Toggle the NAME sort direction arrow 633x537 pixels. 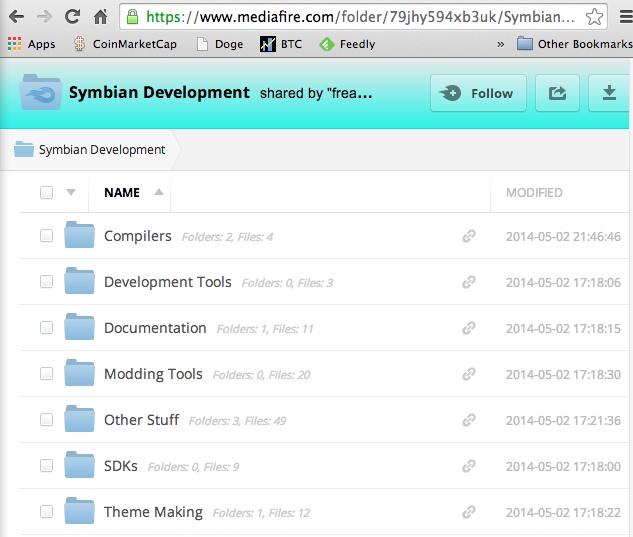pos(159,192)
